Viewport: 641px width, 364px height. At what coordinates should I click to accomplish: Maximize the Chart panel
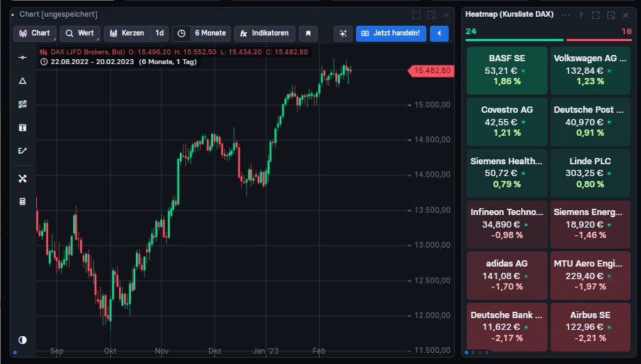(x=416, y=15)
